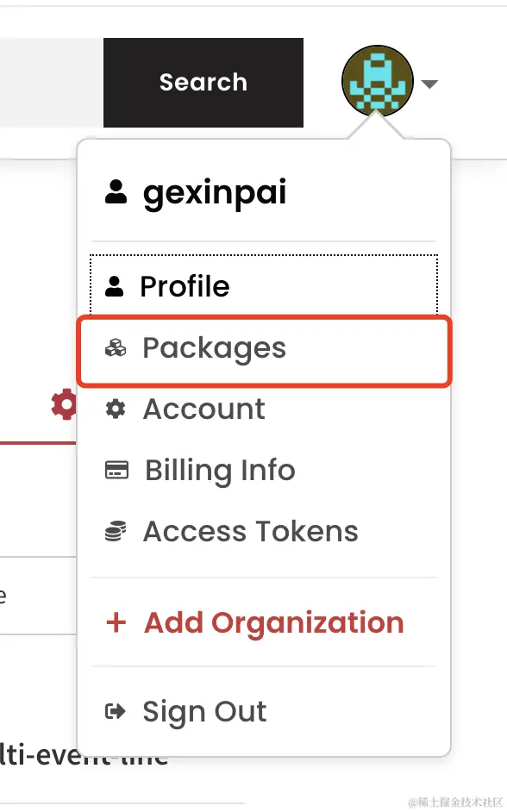Click the person icon beside gexinpai
The width and height of the screenshot is (507, 812).
[116, 191]
